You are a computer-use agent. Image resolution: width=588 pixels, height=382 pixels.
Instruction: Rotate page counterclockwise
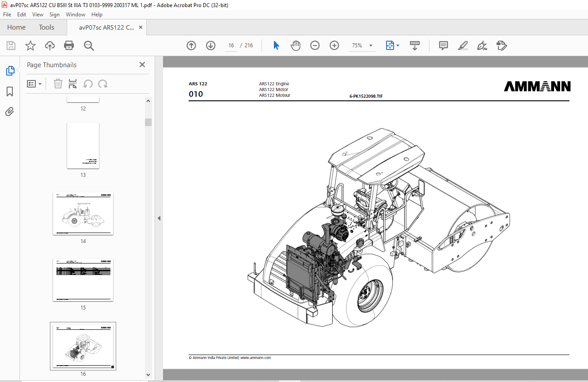point(88,84)
